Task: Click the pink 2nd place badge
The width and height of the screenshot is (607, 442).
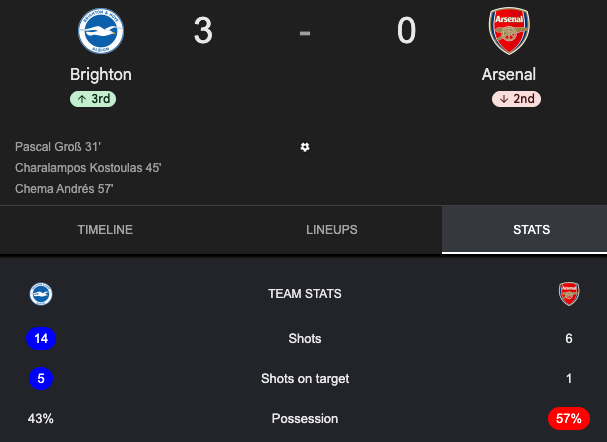Action: [x=516, y=99]
